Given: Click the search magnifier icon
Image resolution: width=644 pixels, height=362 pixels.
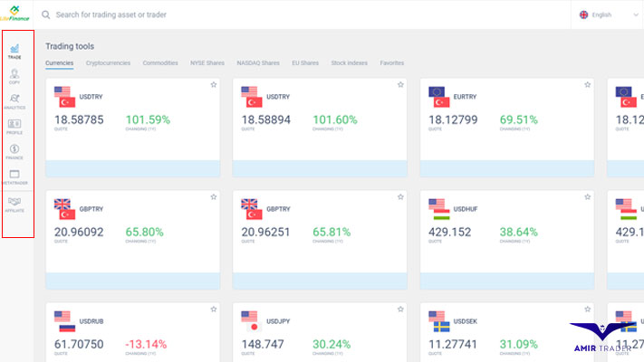Looking at the screenshot, I should tap(45, 14).
